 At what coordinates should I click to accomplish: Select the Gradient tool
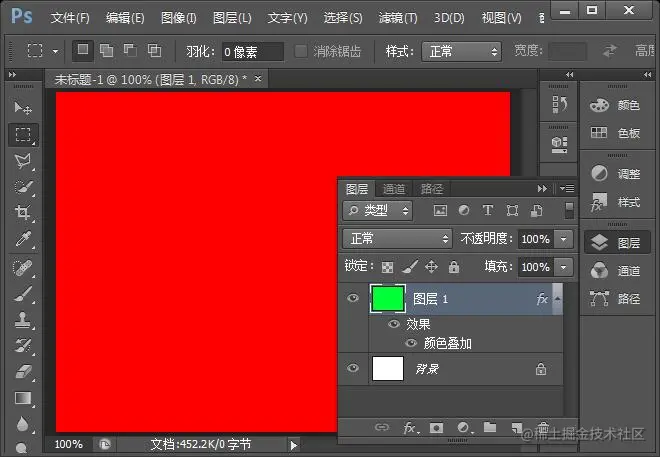tap(23, 398)
